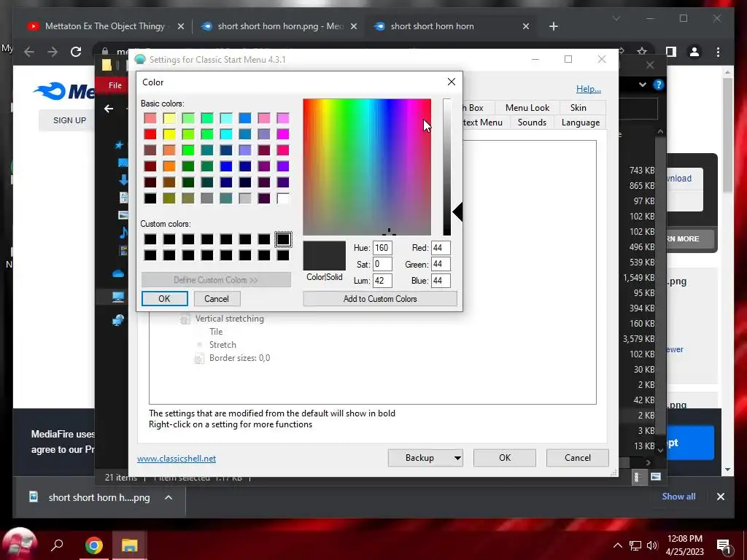Screen dimensions: 747x560
Task: Switch to the Language tab
Action: [580, 122]
